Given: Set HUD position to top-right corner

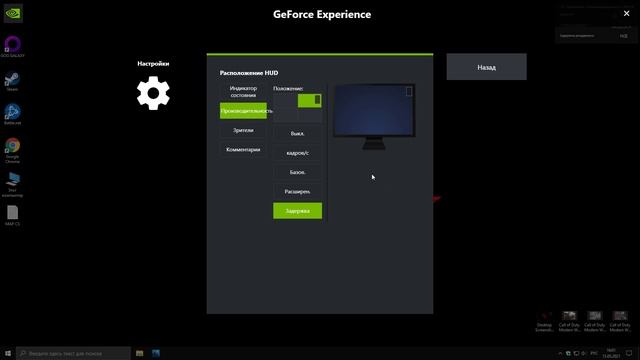Looking at the screenshot, I should tap(310, 101).
